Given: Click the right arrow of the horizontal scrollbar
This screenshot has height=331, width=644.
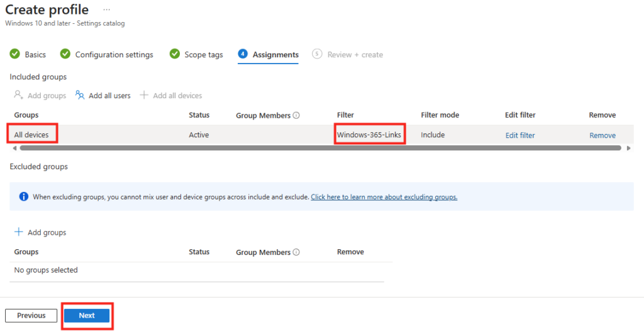Looking at the screenshot, I should (628, 149).
